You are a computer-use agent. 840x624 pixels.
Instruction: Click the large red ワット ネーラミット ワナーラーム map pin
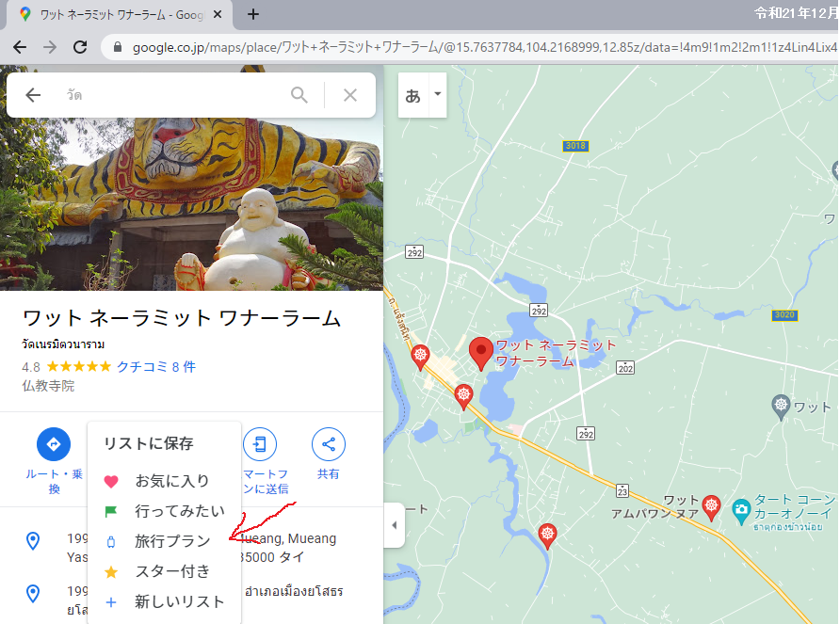tap(481, 354)
